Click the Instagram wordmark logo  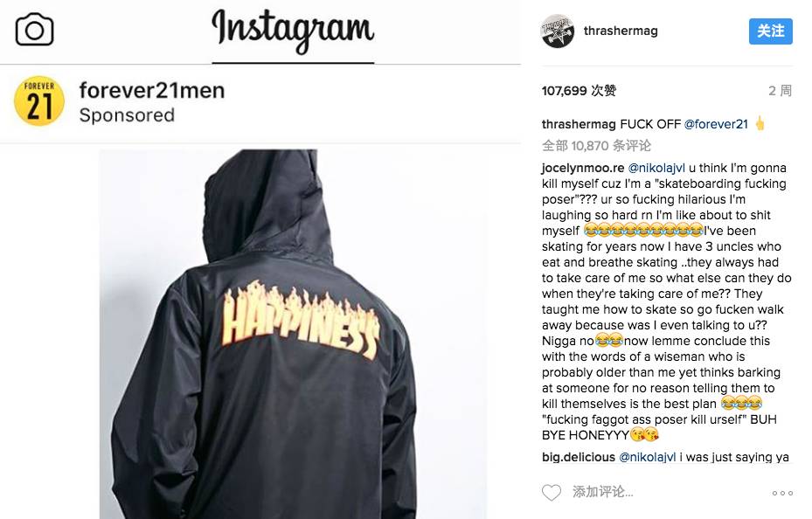pyautogui.click(x=293, y=30)
